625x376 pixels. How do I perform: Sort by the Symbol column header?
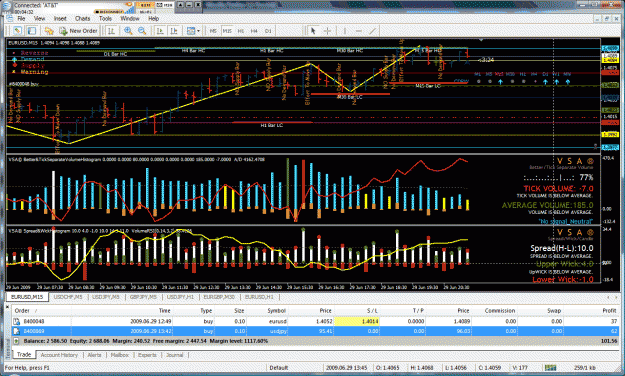pyautogui.click(x=277, y=311)
